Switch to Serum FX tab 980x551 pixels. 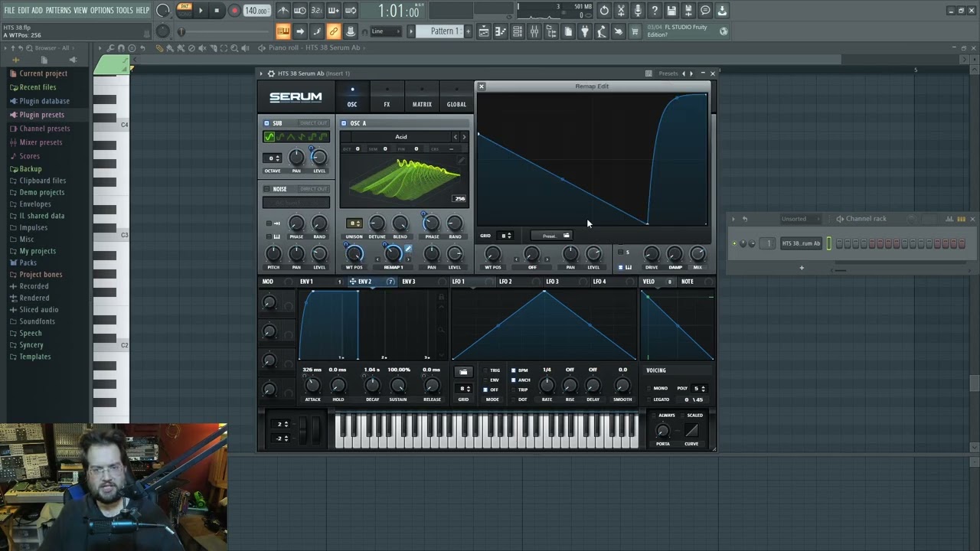click(x=387, y=98)
